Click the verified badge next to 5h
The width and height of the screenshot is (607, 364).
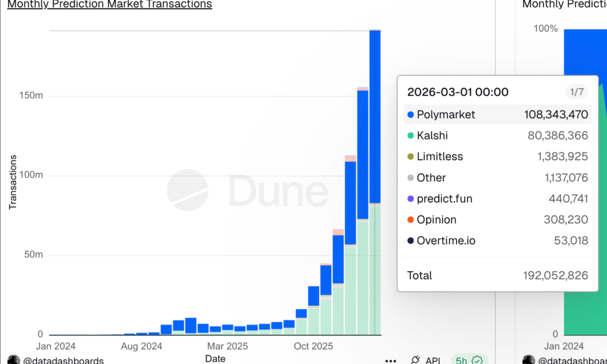pos(478,360)
